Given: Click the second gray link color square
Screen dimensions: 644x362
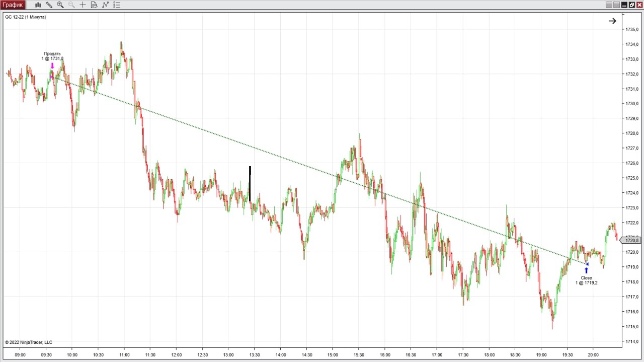Looking at the screenshot, I should coord(616,5).
